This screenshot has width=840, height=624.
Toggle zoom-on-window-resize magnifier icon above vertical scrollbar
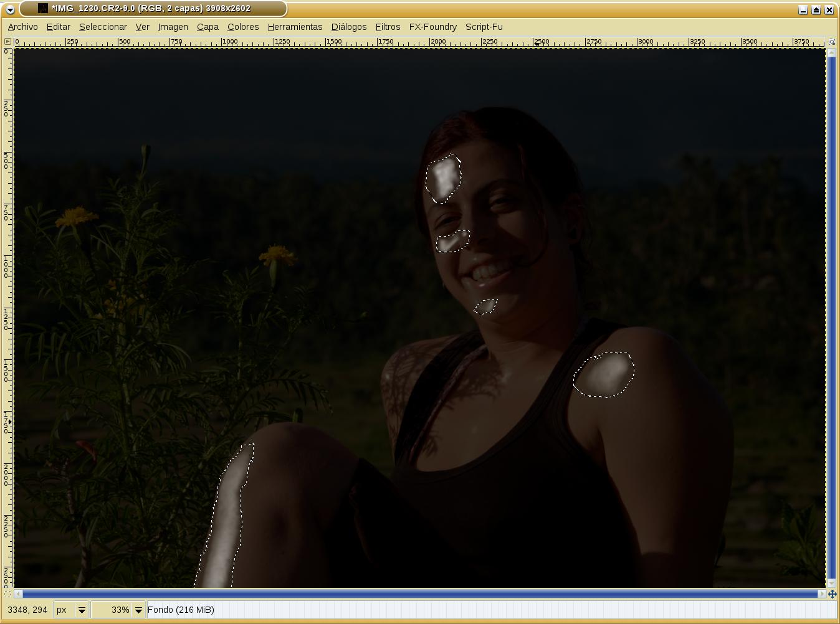tap(832, 42)
